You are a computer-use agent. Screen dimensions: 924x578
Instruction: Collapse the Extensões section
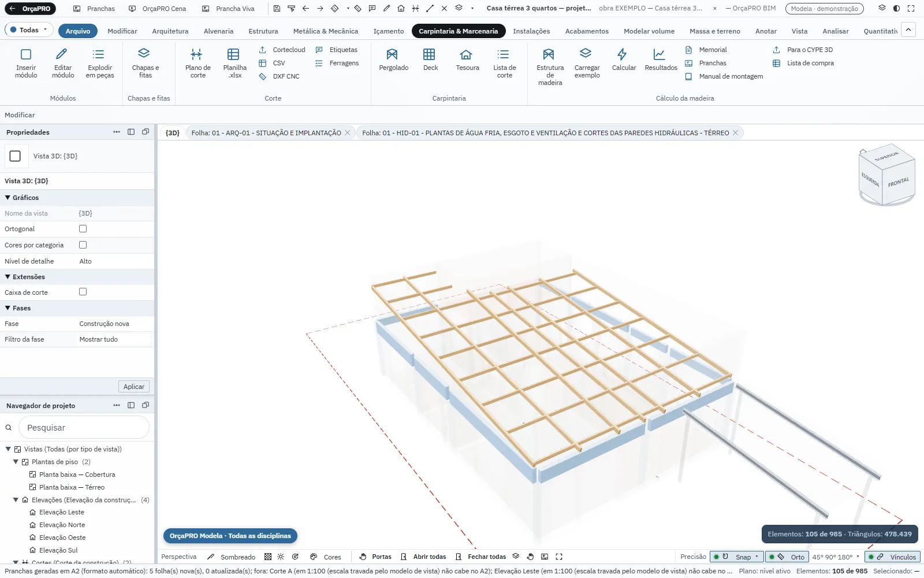(8, 277)
